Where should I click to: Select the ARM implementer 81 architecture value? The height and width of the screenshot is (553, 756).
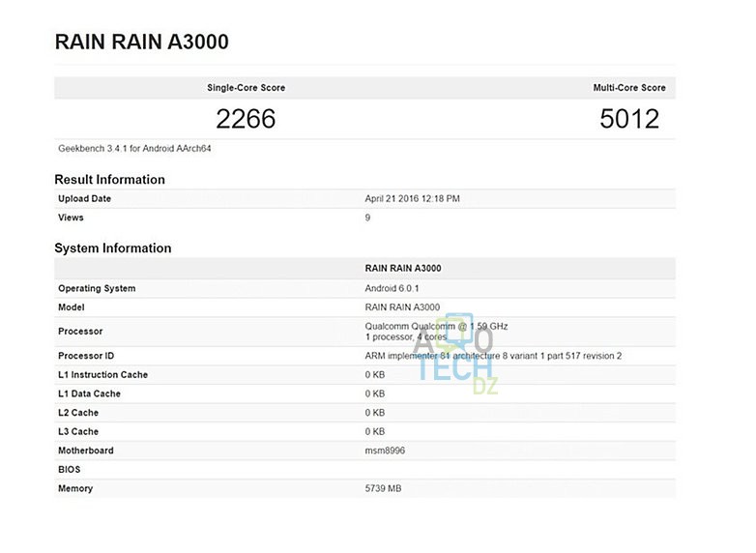pos(493,356)
